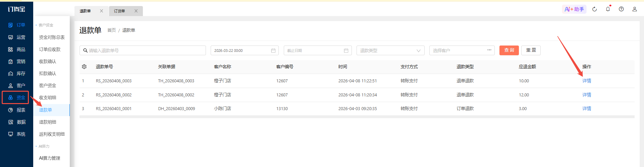Screen dimensions: 644x167
Task: Click the 查询 search button
Action: [x=509, y=50]
